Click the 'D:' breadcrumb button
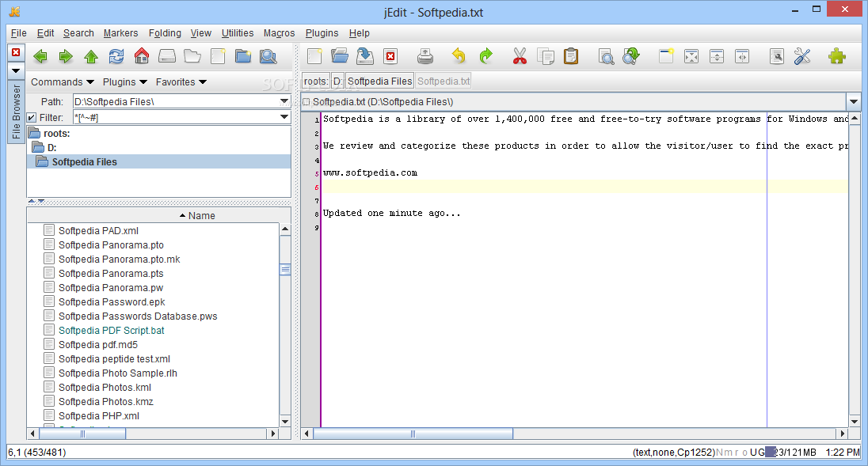Image resolution: width=868 pixels, height=466 pixels. (x=337, y=81)
